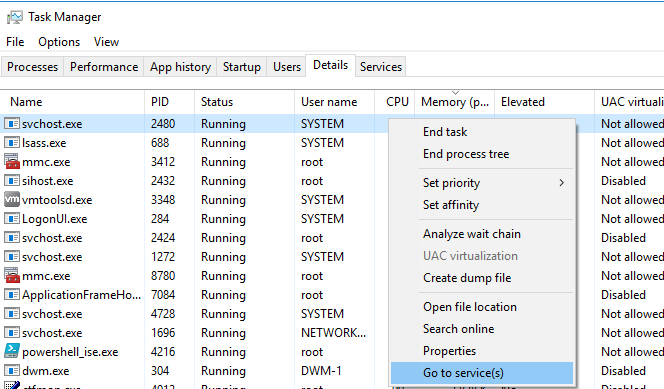The height and width of the screenshot is (389, 664).
Task: Click the svchost.exe icon with PID 1272
Action: pos(12,257)
